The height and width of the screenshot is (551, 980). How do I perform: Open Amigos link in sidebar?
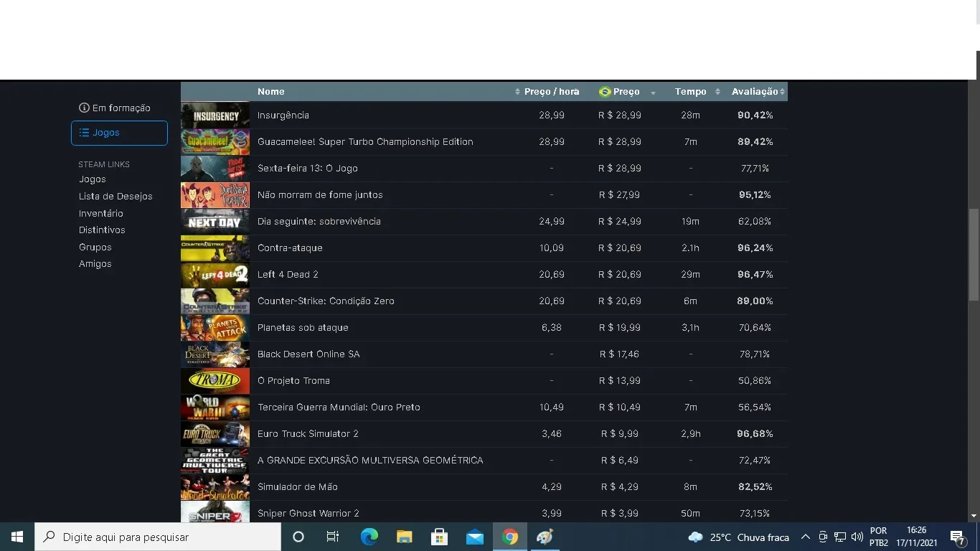coord(95,263)
